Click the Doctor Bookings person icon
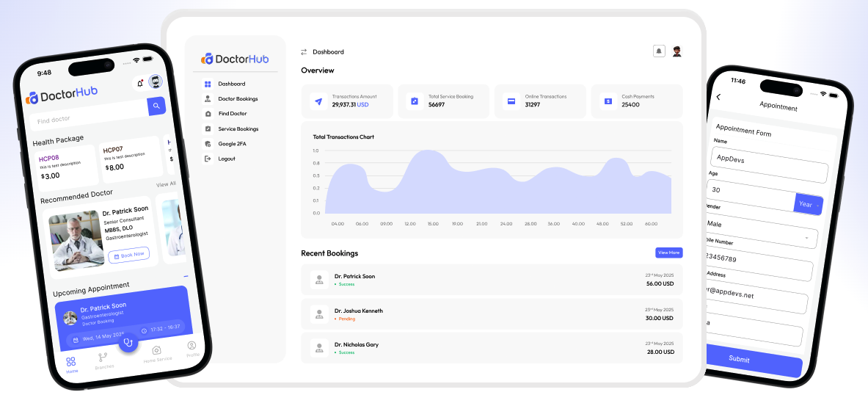Viewport: 868px width, 417px height. click(208, 99)
